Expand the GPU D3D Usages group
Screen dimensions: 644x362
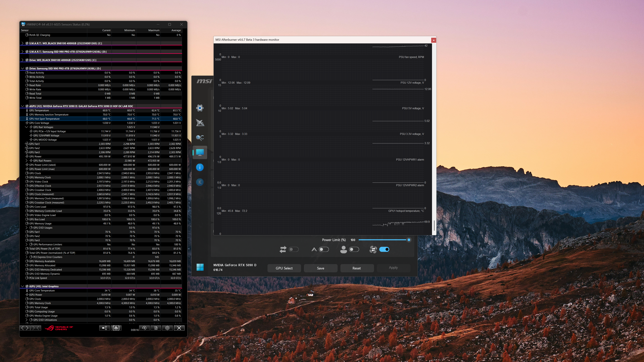click(26, 228)
